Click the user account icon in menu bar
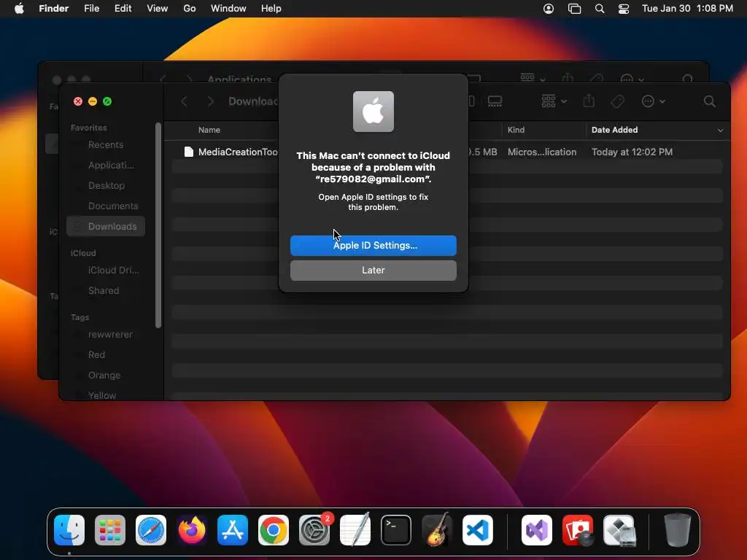The width and height of the screenshot is (747, 560). click(549, 9)
